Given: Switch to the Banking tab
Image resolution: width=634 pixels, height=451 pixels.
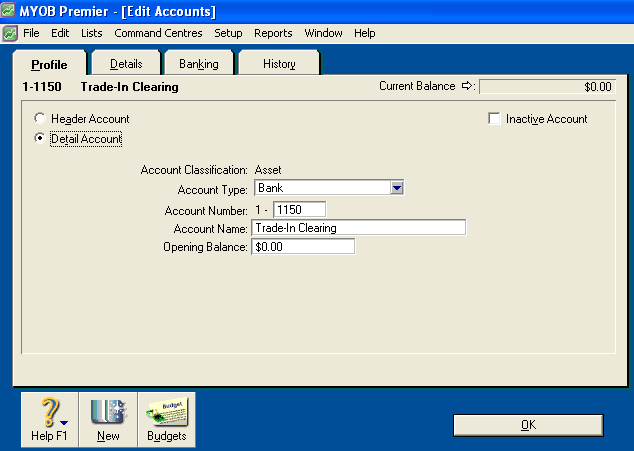Looking at the screenshot, I should (199, 64).
